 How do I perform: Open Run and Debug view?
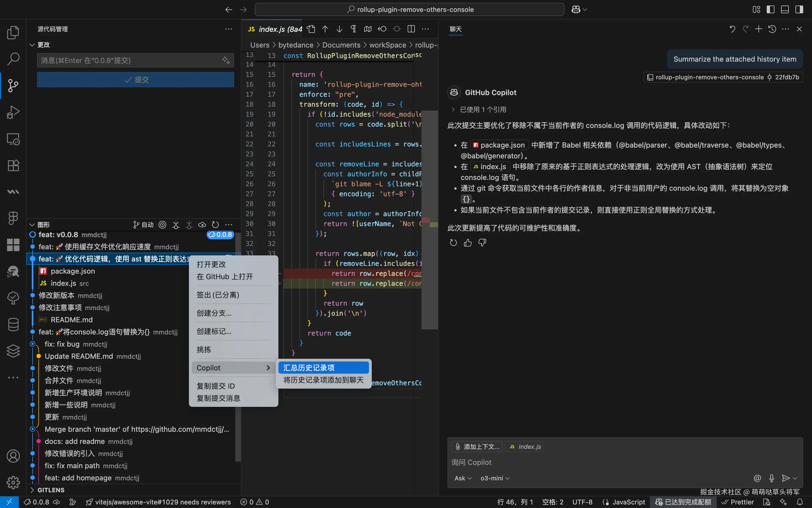(13, 112)
